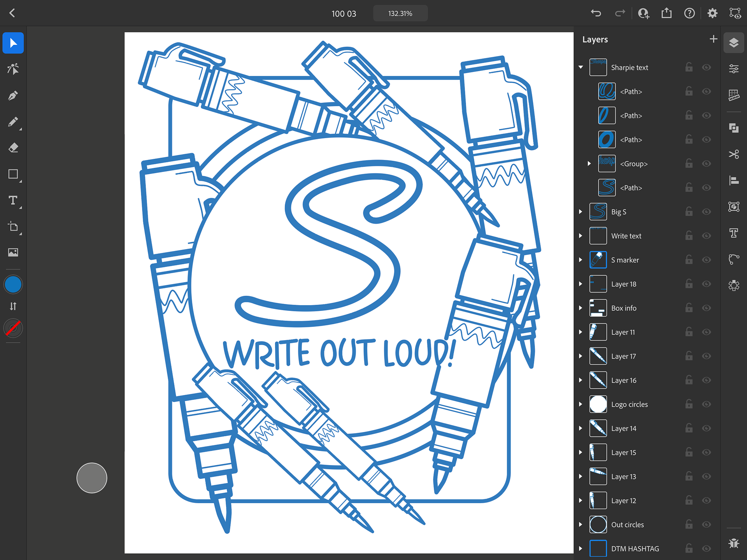The width and height of the screenshot is (747, 560).
Task: Lock the DTM HASHTAG layer
Action: coord(689,548)
